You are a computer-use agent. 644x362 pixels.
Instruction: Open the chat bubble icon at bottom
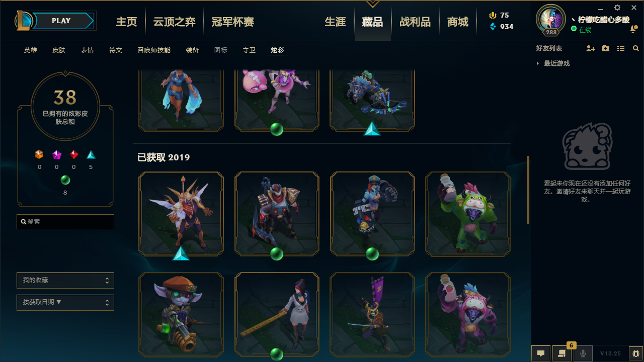(541, 353)
